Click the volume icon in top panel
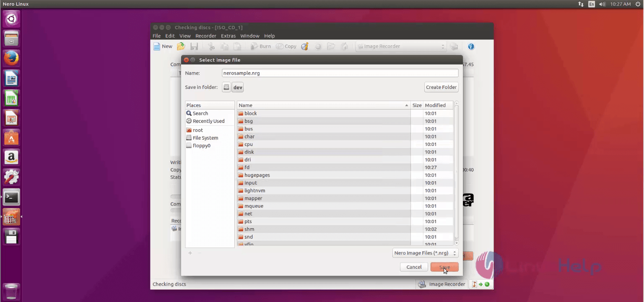The width and height of the screenshot is (644, 302). (602, 4)
